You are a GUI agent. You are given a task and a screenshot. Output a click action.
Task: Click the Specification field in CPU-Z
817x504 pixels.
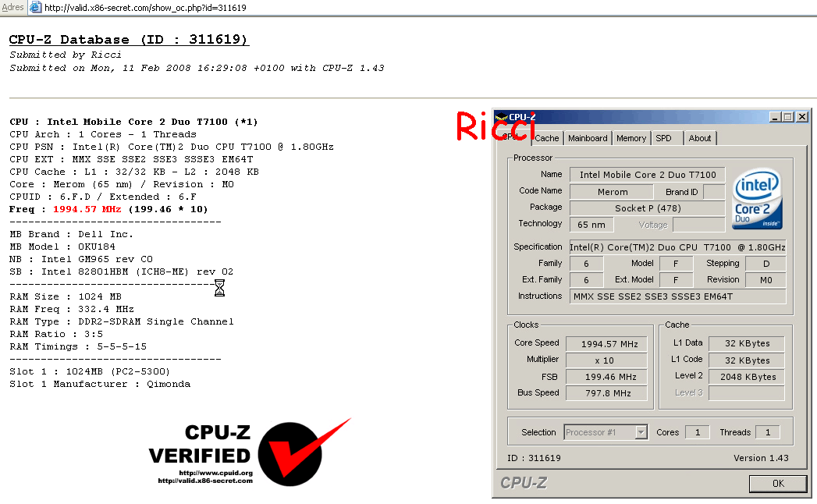click(x=677, y=247)
